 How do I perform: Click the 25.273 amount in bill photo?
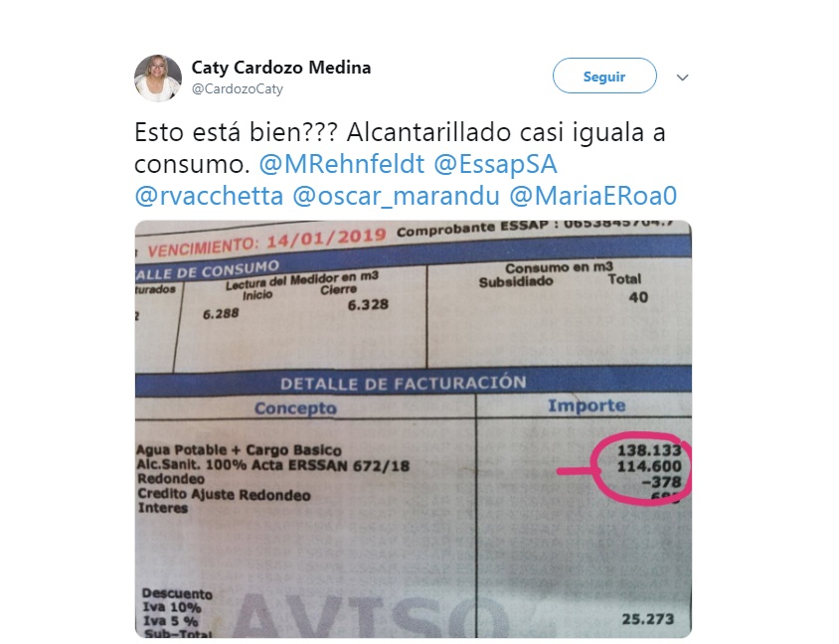pyautogui.click(x=647, y=619)
